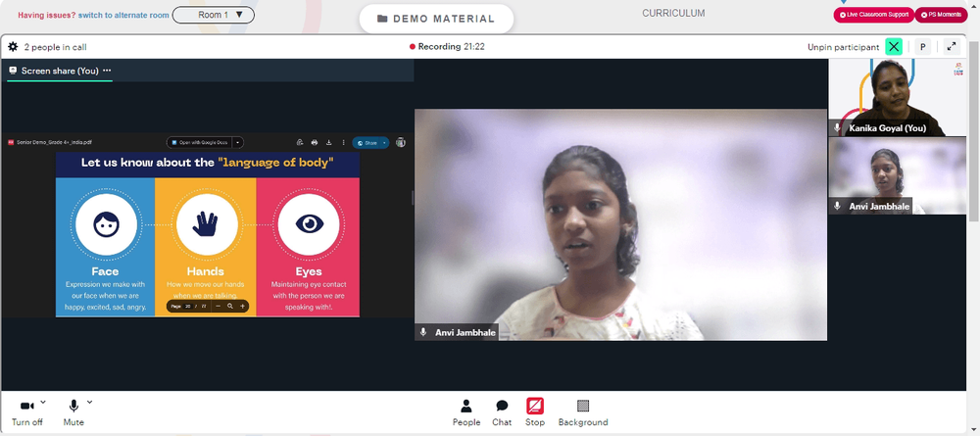Screen dimensions: 980x436
Task: Click the Recording 21:22 indicator
Action: click(x=447, y=47)
